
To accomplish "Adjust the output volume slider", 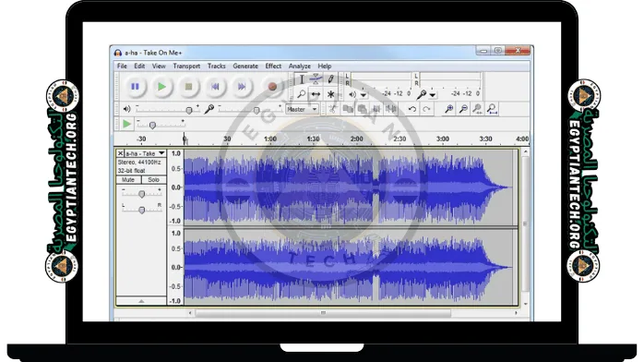I will 168,110.
